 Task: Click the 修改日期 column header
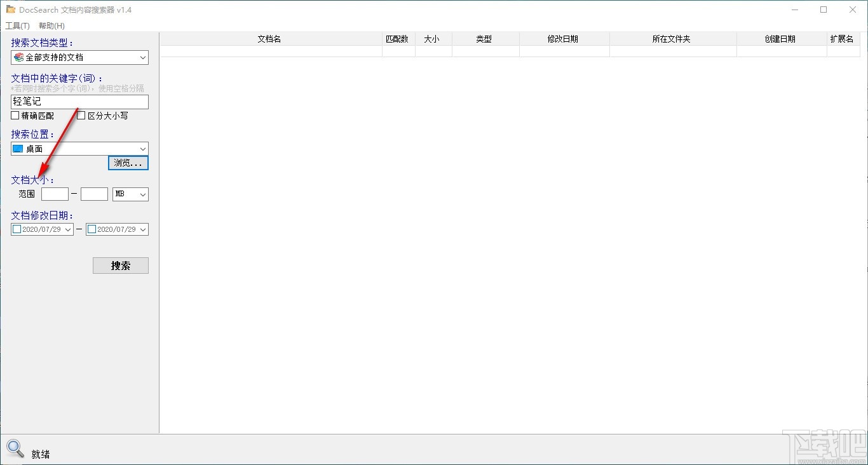click(564, 39)
